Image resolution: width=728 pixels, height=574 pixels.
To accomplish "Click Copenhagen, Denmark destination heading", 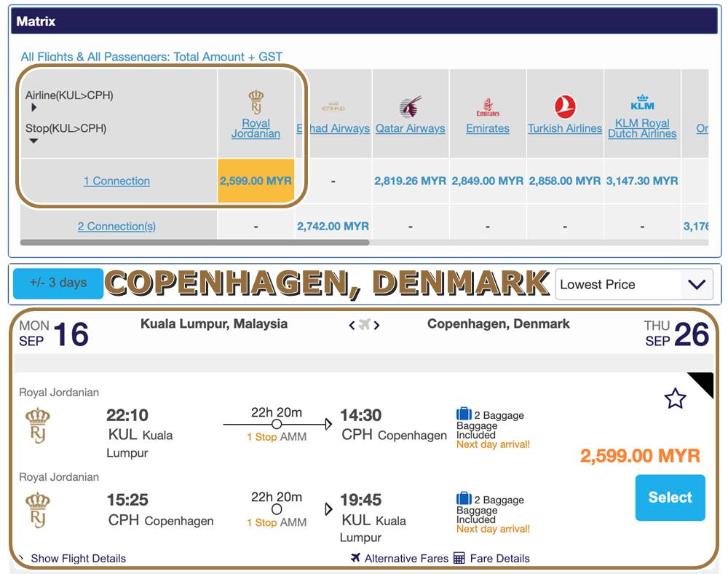I will pos(498,323).
